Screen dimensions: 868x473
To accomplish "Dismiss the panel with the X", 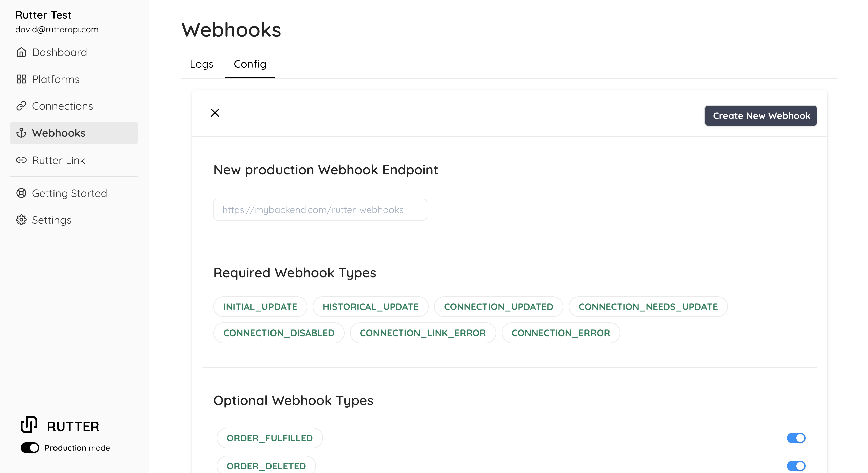I will click(x=215, y=113).
